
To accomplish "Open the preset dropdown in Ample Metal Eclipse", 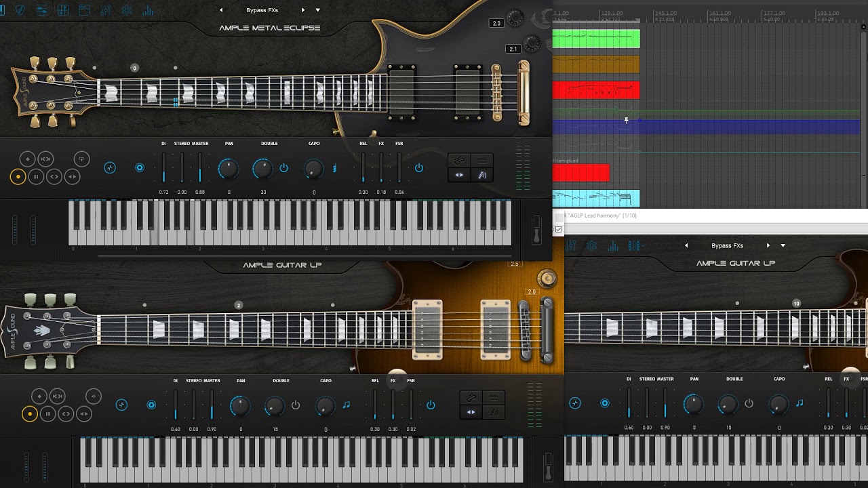I will click(x=317, y=10).
